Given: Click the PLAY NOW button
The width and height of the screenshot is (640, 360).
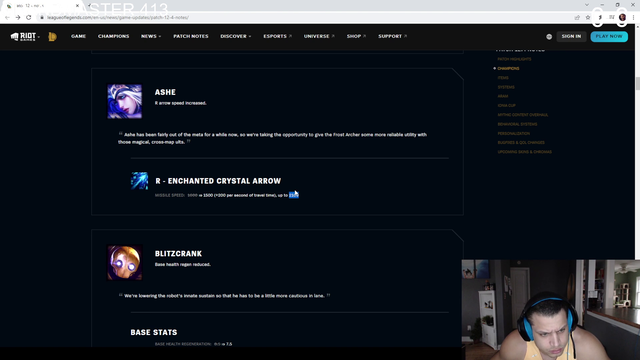Looking at the screenshot, I should [609, 36].
